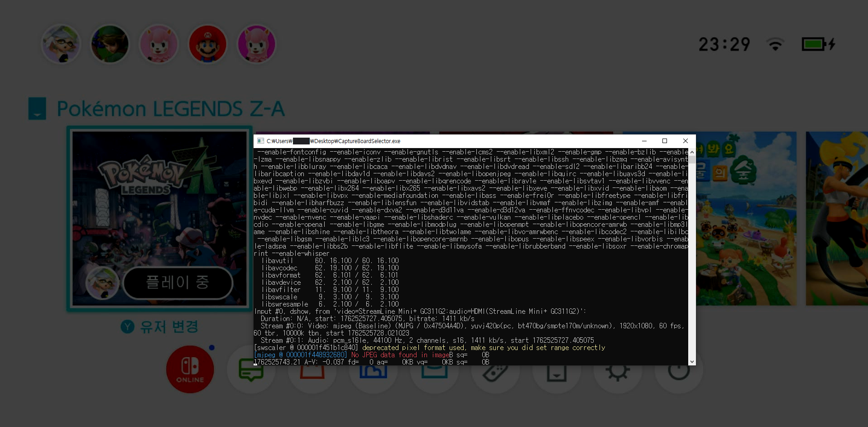Select the Ring Fit Adventure game tile
This screenshot has width=868, height=427.
[837, 218]
